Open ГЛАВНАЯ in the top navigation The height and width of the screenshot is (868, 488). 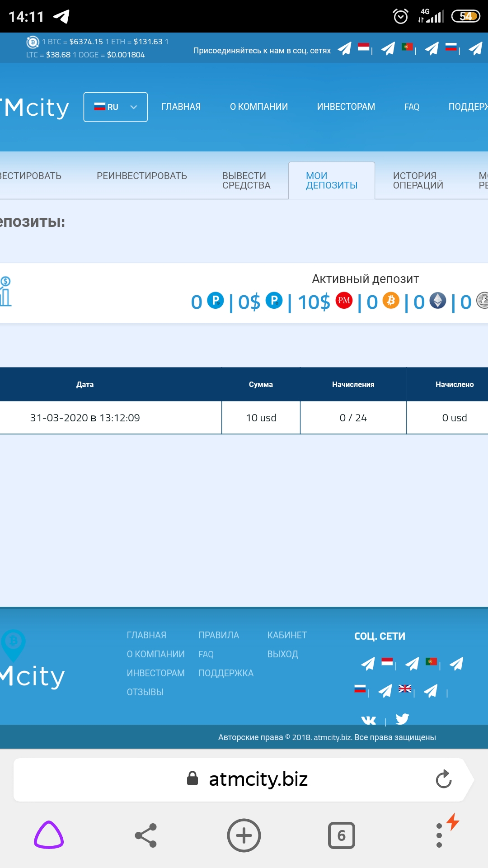tap(181, 107)
